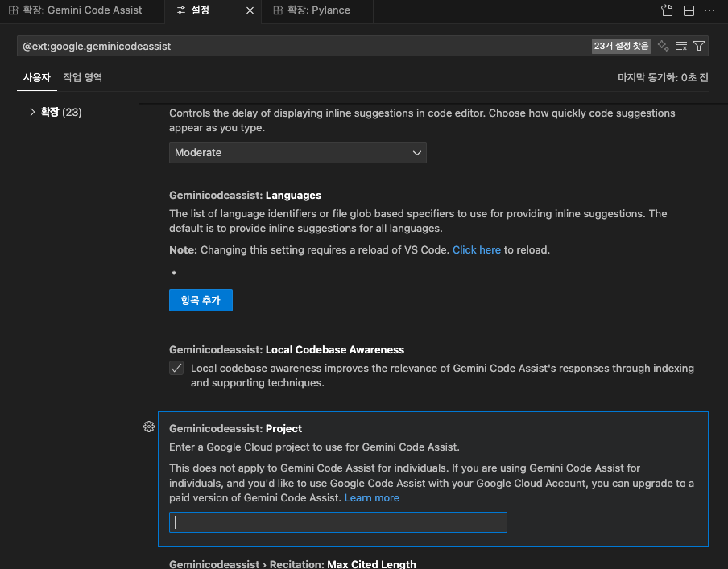Open the gear menu for Project setting
This screenshot has height=569, width=728.
(148, 427)
